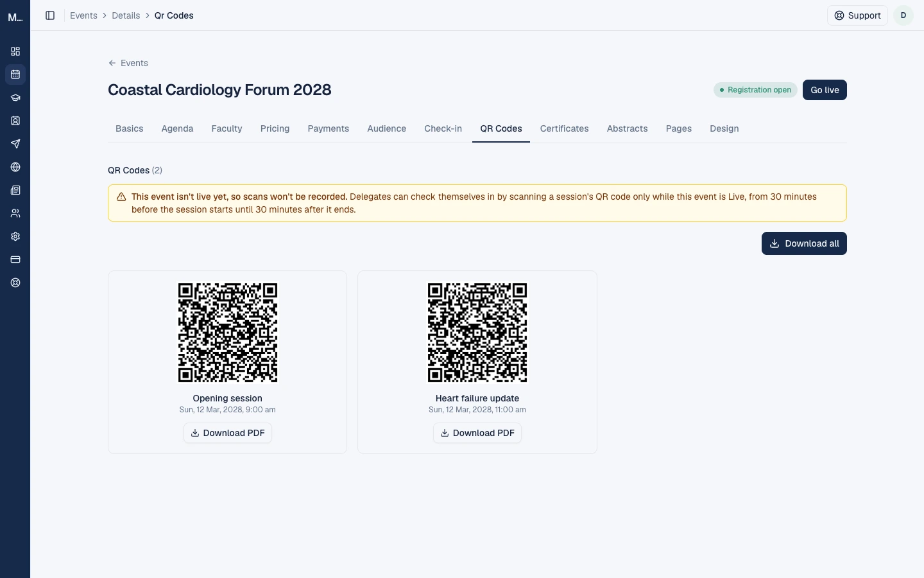The image size is (924, 578).
Task: Download PDF for Opening session
Action: [x=228, y=433]
